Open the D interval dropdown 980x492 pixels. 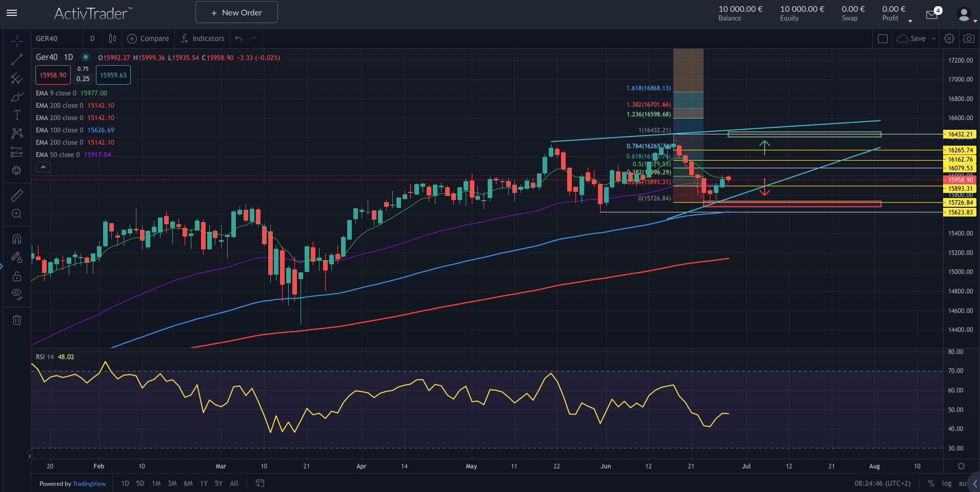click(x=92, y=38)
